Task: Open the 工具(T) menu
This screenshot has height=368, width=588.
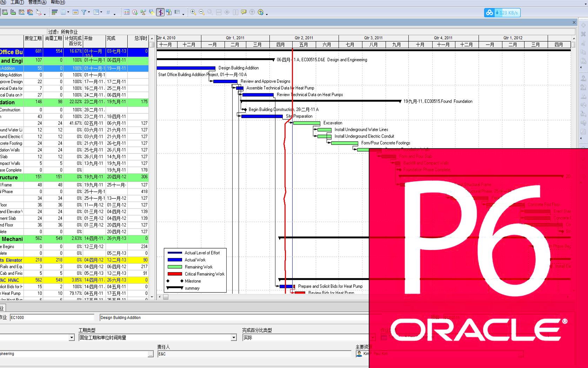Action: (x=17, y=2)
